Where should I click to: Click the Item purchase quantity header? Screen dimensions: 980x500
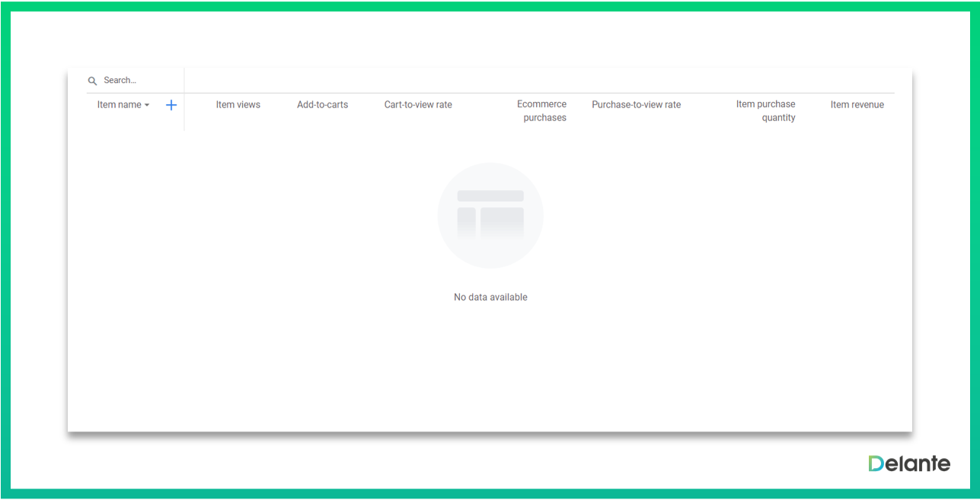765,111
